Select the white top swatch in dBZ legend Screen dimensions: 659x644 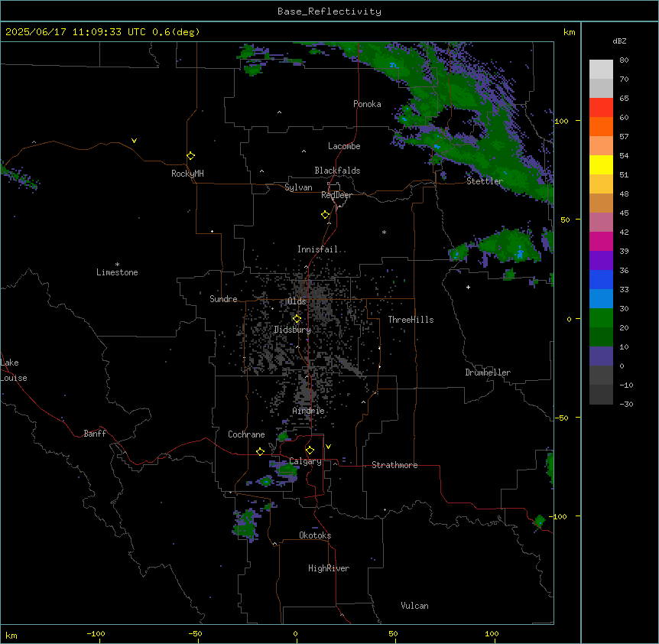point(601,70)
